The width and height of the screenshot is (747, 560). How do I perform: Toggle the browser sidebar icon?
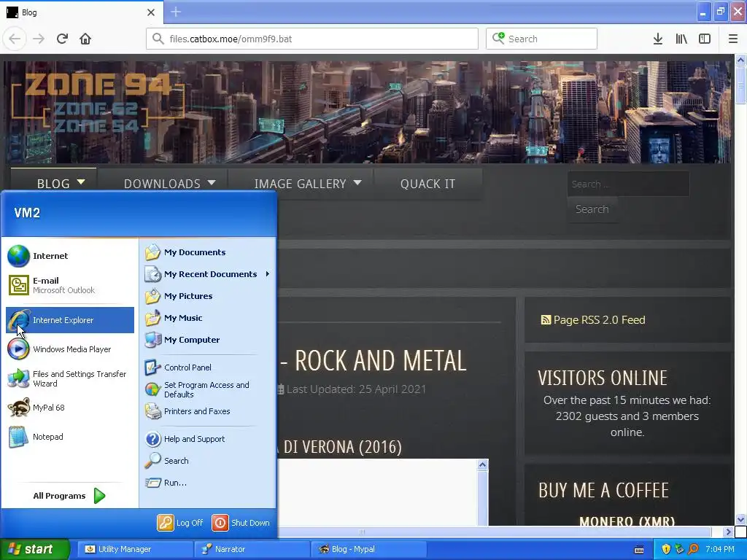tap(705, 39)
